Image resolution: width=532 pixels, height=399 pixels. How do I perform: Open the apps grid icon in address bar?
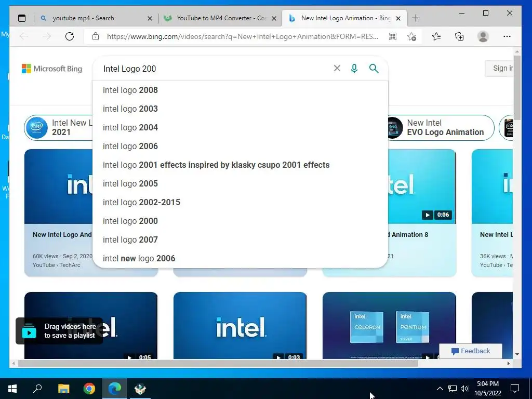coord(393,36)
